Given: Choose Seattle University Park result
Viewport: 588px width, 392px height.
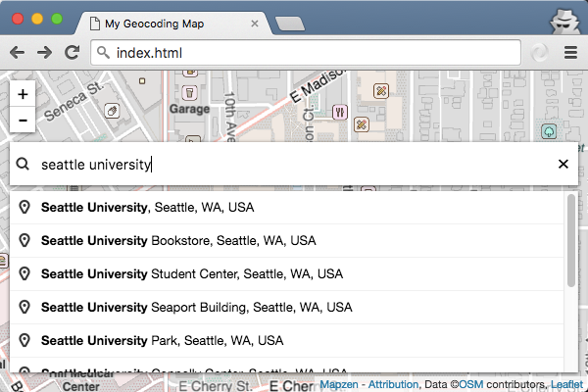Looking at the screenshot, I should 287,341.
